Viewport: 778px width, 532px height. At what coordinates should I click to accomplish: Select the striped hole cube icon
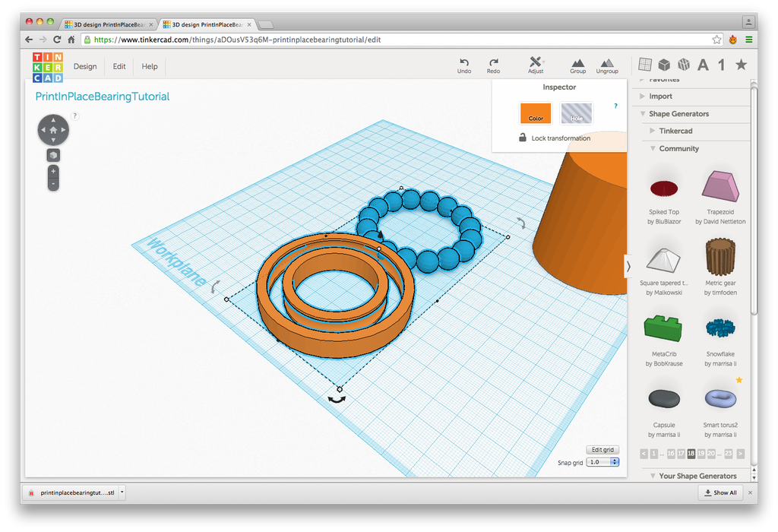point(684,65)
